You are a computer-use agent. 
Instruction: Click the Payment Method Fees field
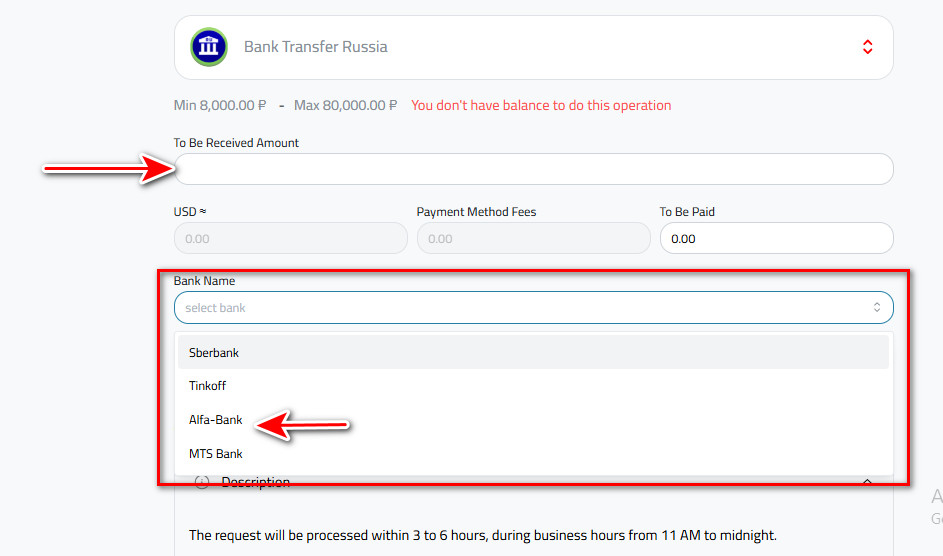tap(533, 238)
